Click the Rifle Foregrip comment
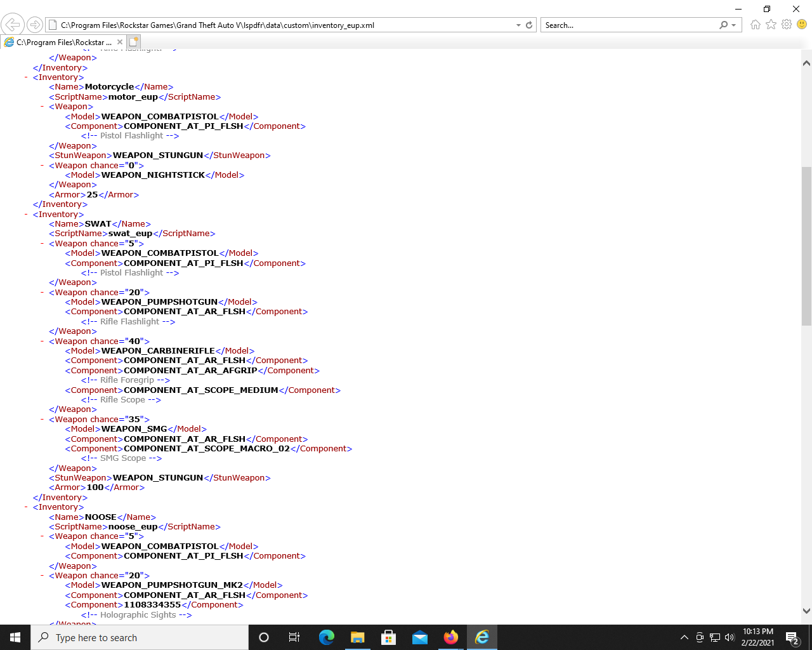The image size is (812, 650). (x=126, y=380)
